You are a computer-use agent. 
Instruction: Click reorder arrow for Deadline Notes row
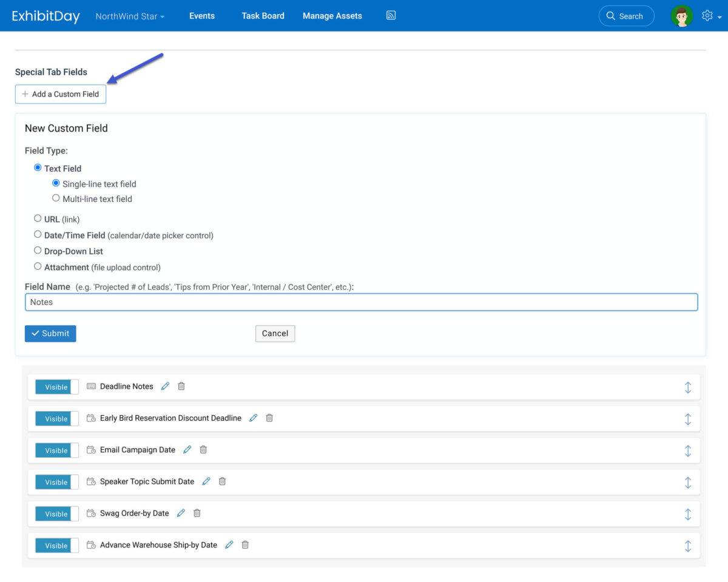(687, 387)
